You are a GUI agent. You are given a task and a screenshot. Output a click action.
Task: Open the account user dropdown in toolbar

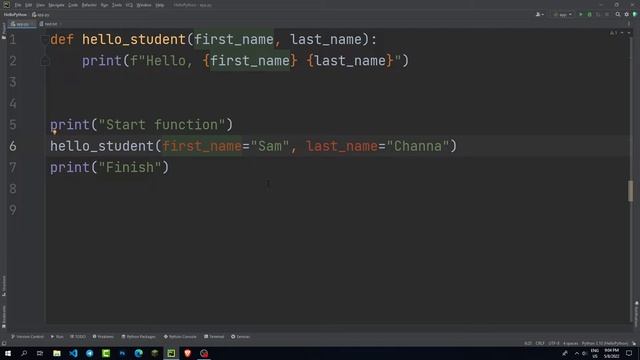[540, 15]
